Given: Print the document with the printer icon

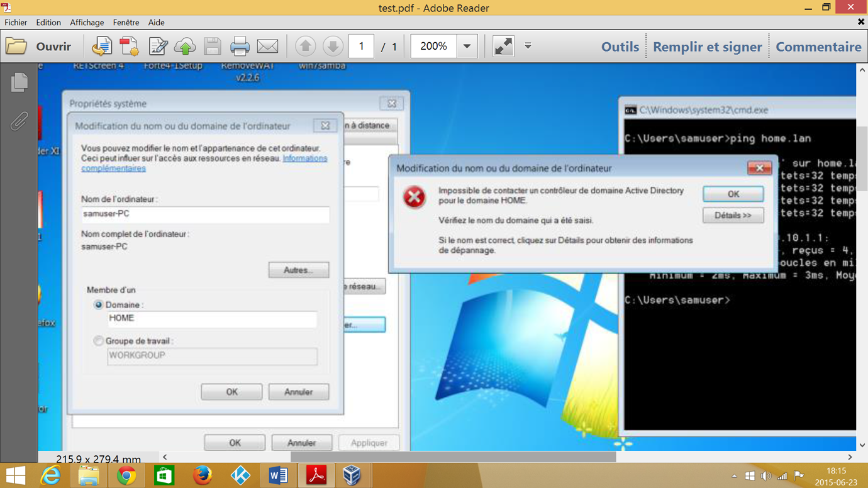Looking at the screenshot, I should tap(240, 47).
